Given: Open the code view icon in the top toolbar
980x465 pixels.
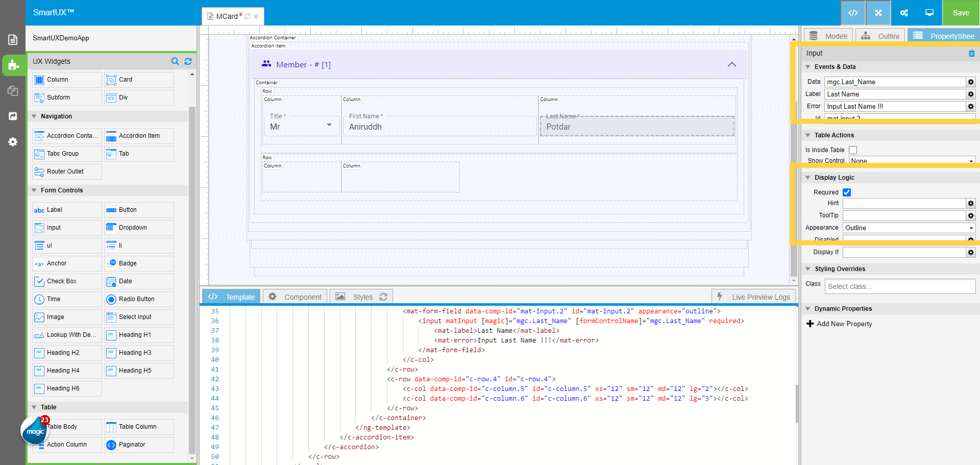Looking at the screenshot, I should tap(853, 13).
